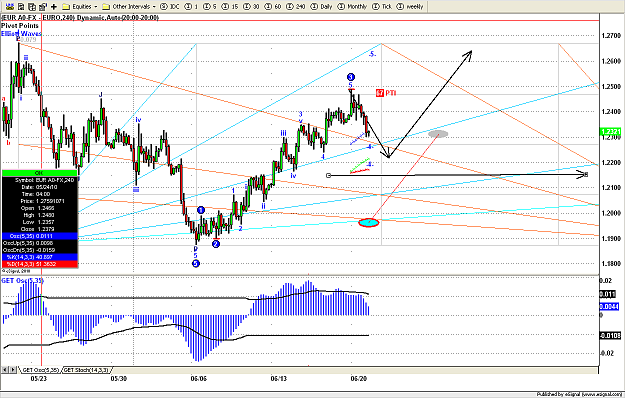Click the 06/13 date axis label
Viewport: 625px width, 398px height.
pyautogui.click(x=279, y=378)
